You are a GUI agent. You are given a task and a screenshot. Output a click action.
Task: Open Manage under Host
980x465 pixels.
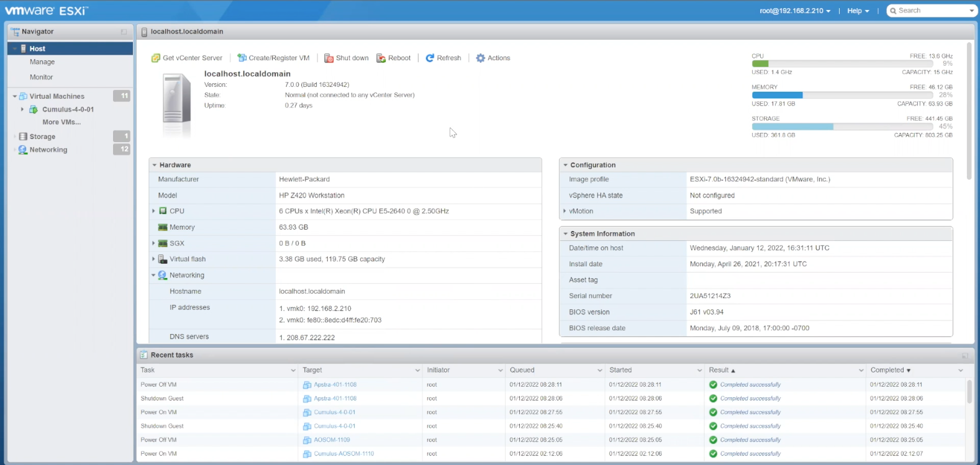pyautogui.click(x=42, y=62)
